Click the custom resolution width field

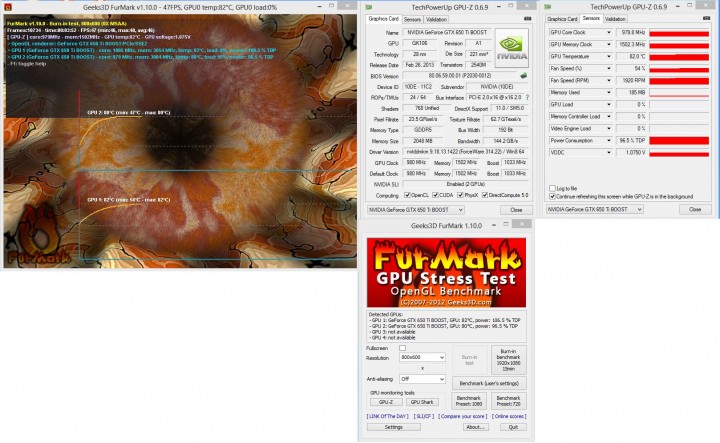click(x=409, y=368)
